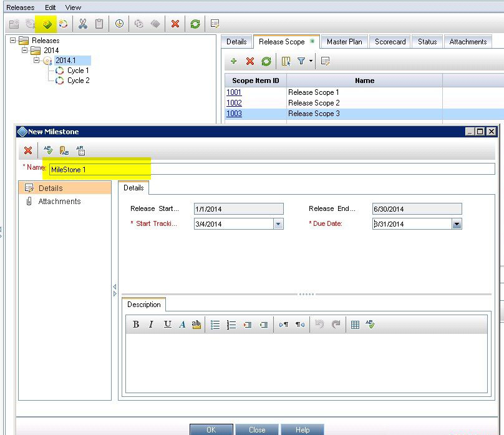Switch to the Scorecard tab
Screen dimensions: 504x435
[390, 42]
